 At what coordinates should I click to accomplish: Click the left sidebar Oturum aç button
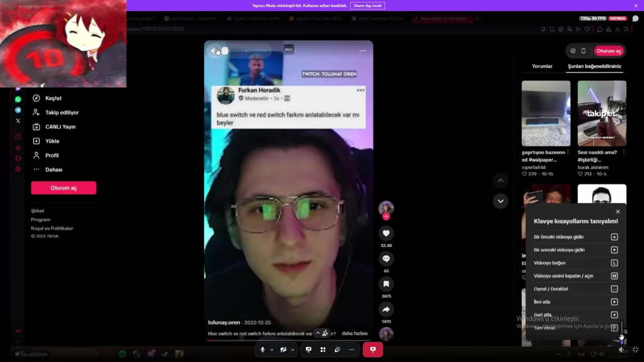click(63, 188)
